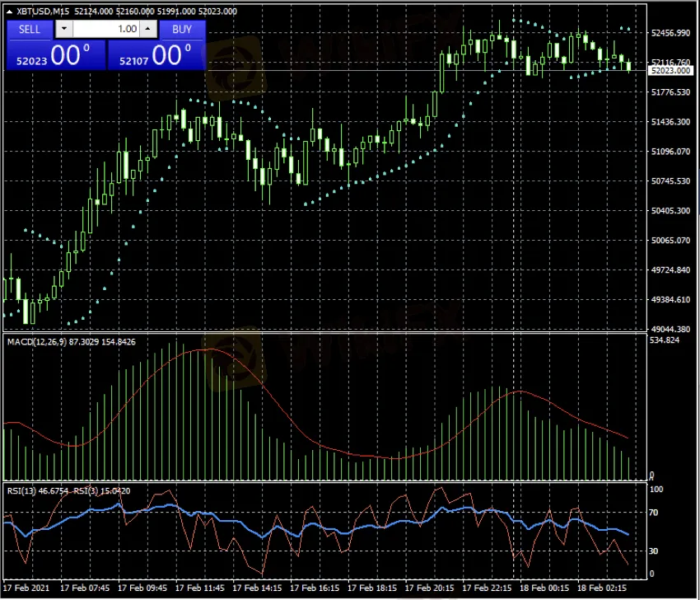Select the RSI(13) indicator label
The height and width of the screenshot is (600, 700).
21,491
